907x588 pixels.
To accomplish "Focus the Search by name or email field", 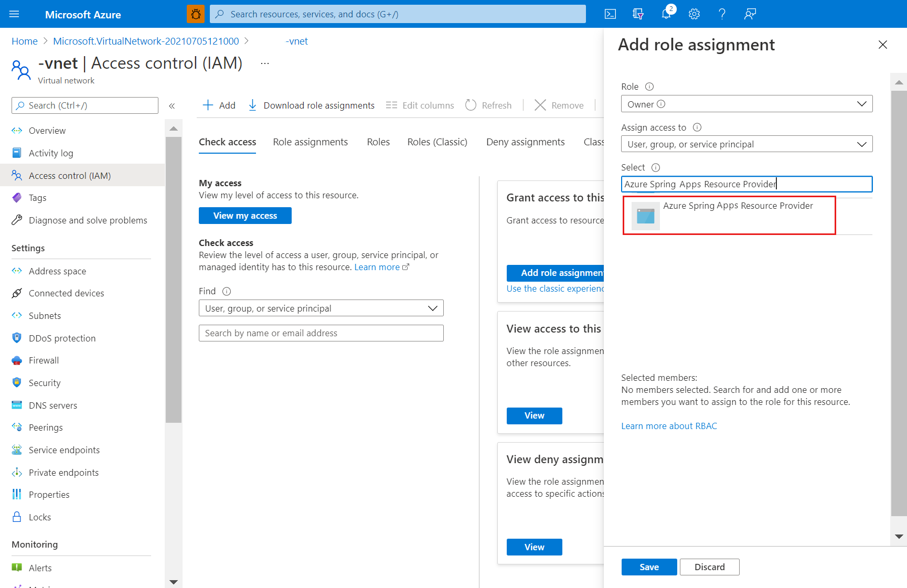I will coord(321,333).
